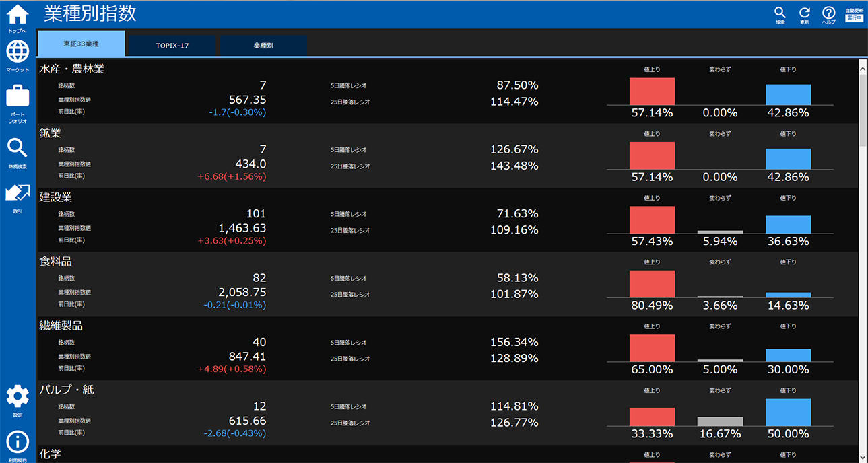Click パルプ・紙 stock count 12
The image size is (868, 463).
pos(259,406)
